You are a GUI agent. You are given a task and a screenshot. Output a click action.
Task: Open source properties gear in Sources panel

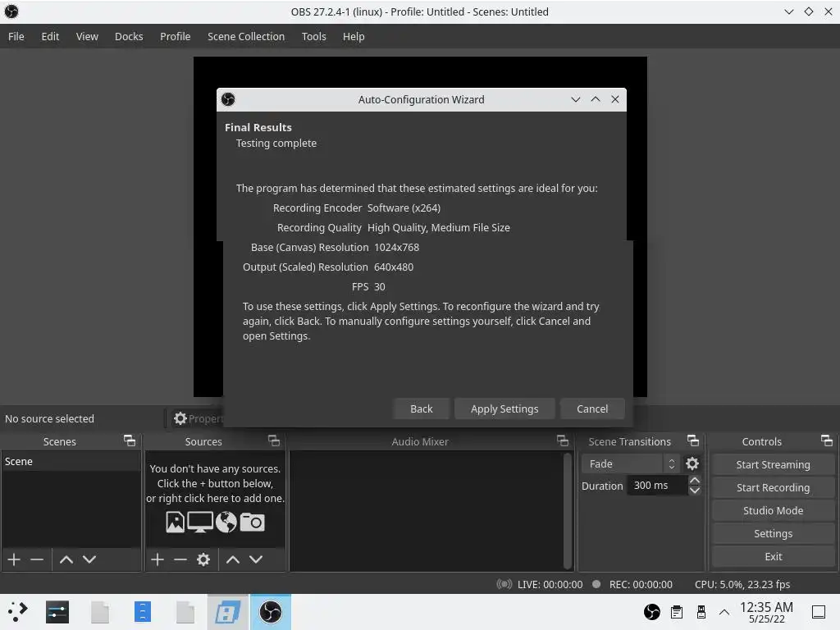click(x=203, y=559)
